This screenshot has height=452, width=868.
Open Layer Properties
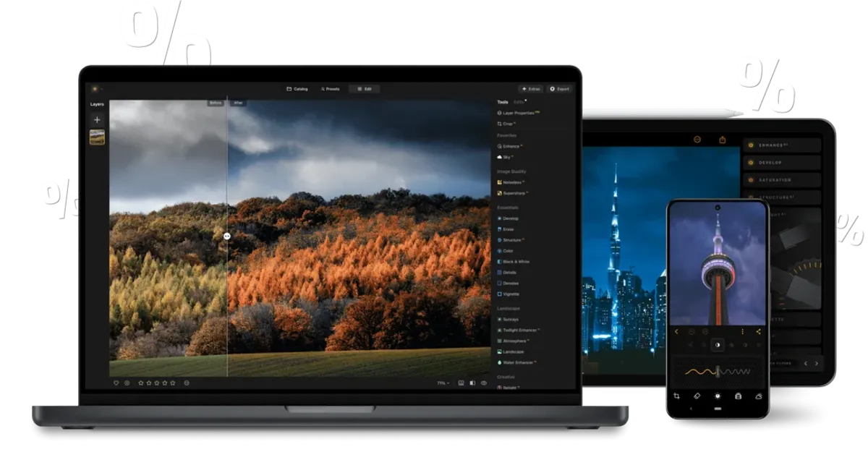pos(515,114)
